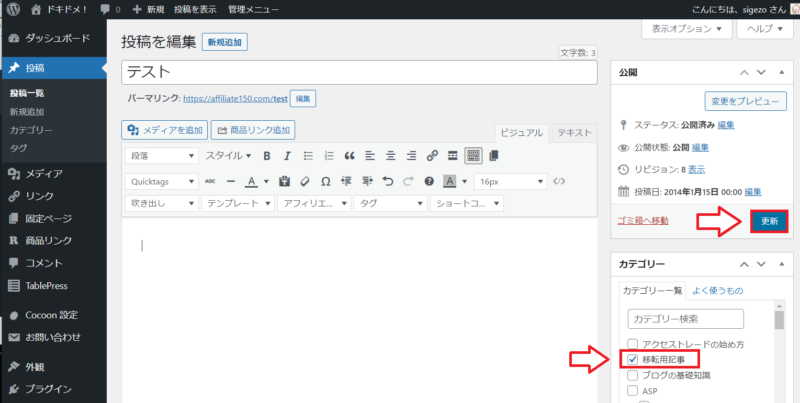Apply text color with underlined A
This screenshot has width=800, height=403.
coord(251,181)
